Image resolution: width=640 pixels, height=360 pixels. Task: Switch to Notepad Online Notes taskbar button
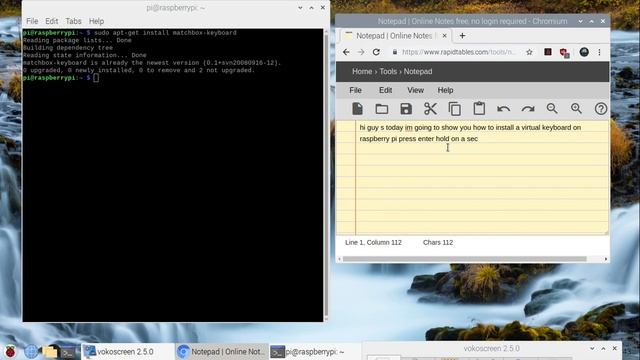[x=222, y=351]
